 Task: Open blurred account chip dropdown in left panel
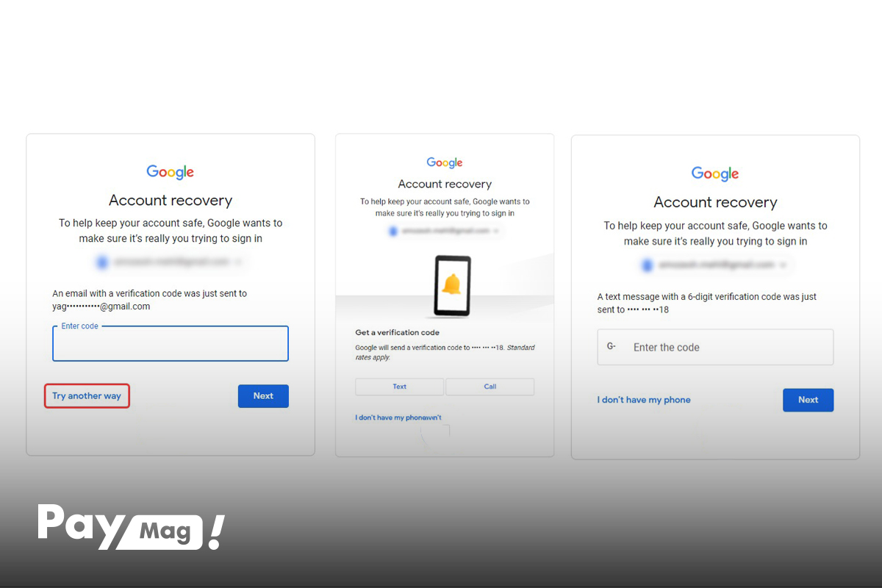pyautogui.click(x=171, y=261)
